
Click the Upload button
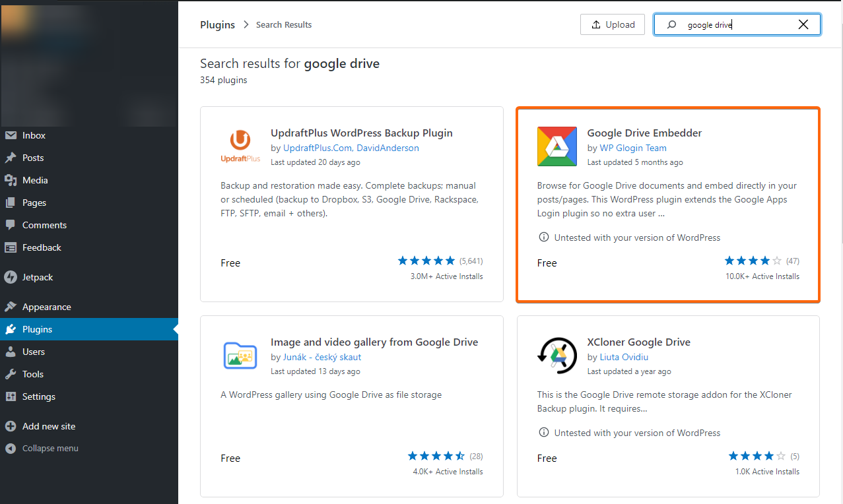pyautogui.click(x=613, y=24)
